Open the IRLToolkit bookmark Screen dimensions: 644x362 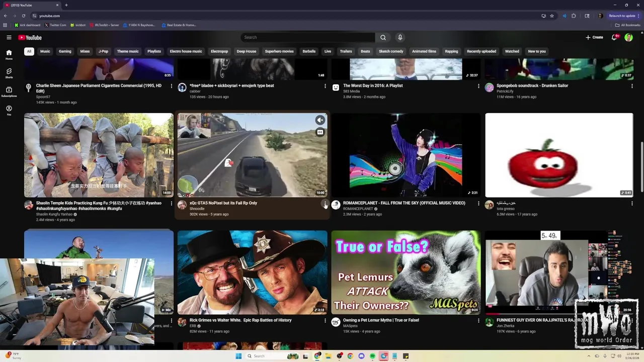(104, 25)
